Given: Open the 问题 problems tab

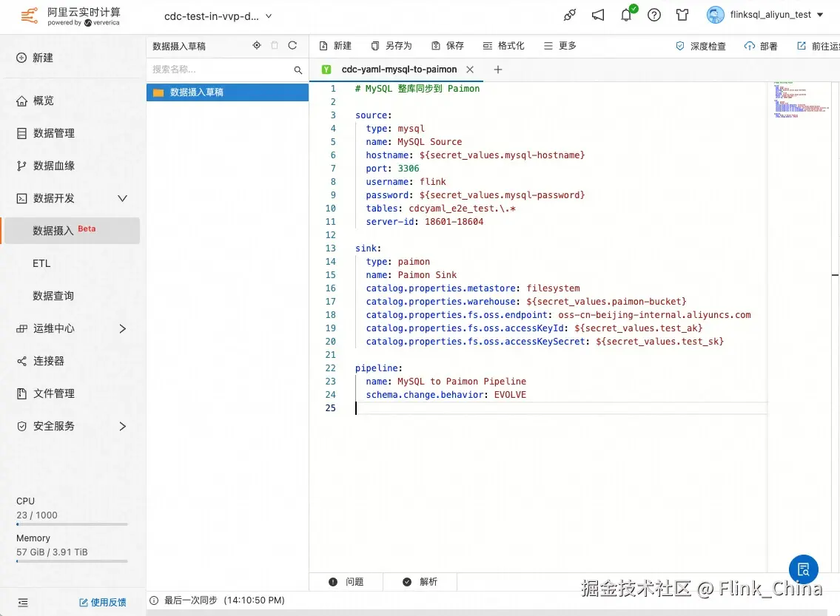Looking at the screenshot, I should [346, 582].
